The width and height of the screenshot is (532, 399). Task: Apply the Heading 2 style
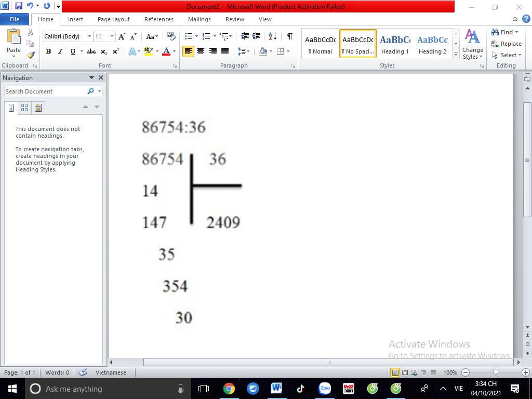(432, 44)
